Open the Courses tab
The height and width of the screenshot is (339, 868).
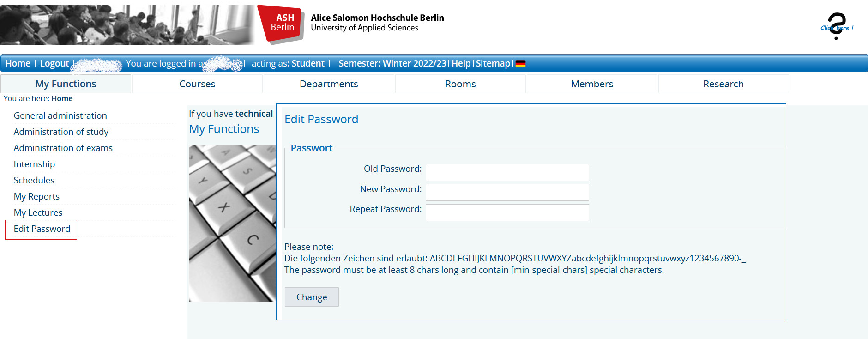pyautogui.click(x=197, y=84)
